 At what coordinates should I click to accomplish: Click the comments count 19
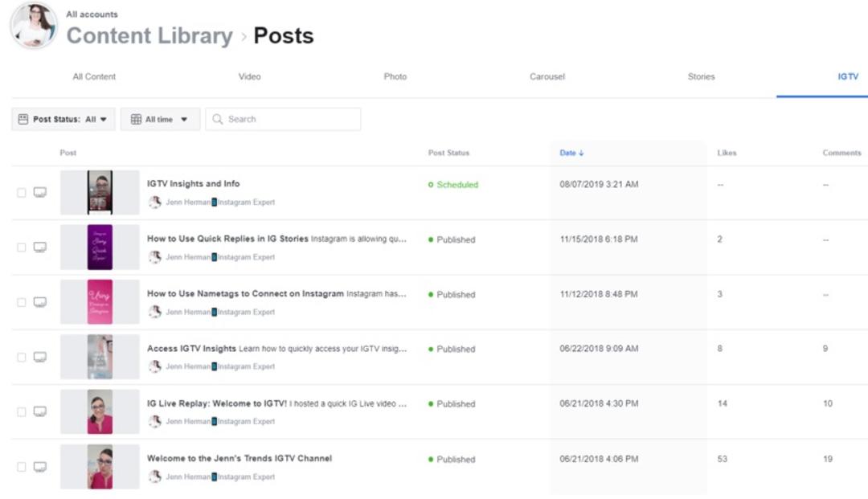(x=828, y=459)
